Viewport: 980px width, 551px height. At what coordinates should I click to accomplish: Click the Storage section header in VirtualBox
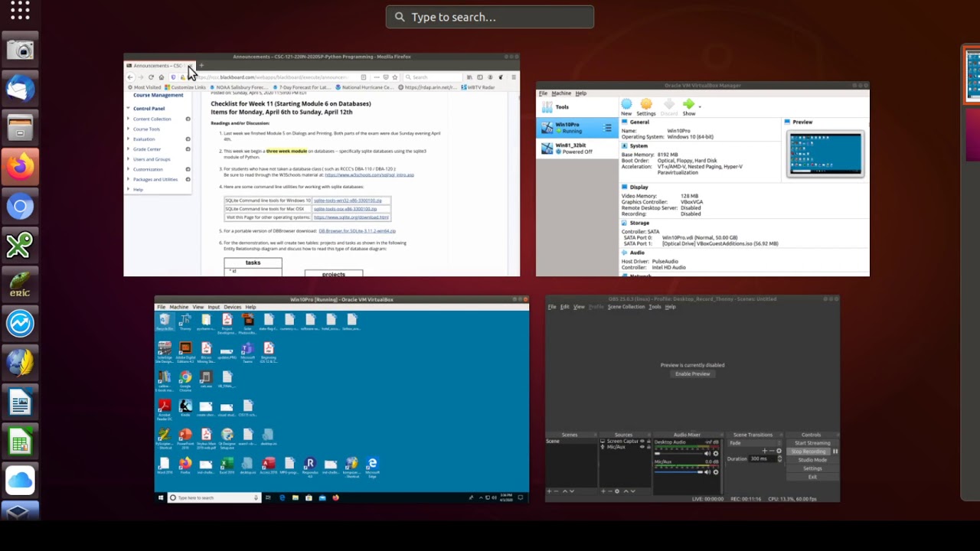click(x=639, y=223)
